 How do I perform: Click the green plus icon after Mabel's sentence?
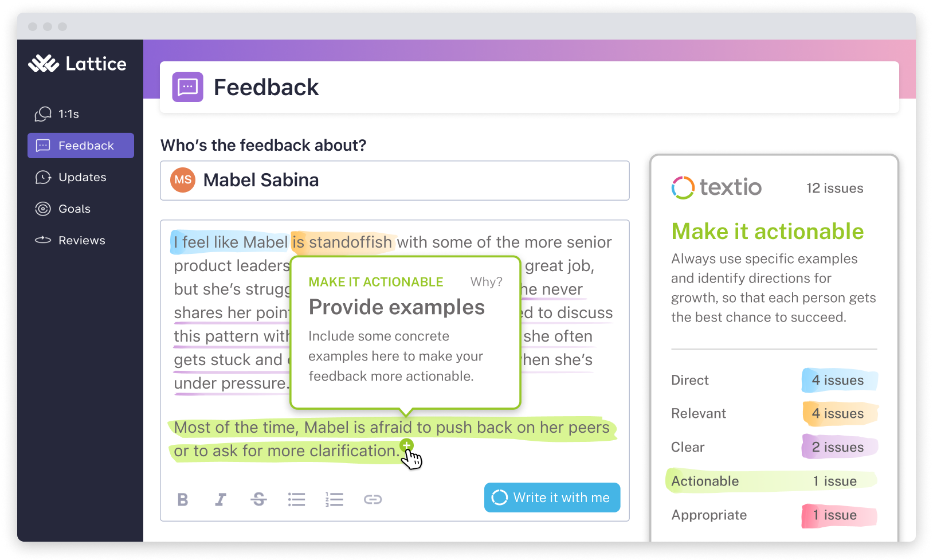coord(407,444)
